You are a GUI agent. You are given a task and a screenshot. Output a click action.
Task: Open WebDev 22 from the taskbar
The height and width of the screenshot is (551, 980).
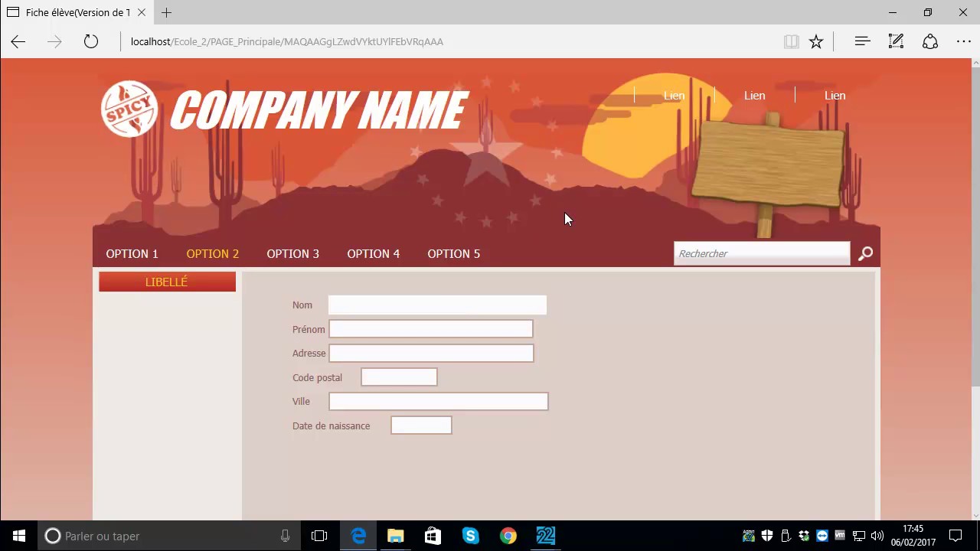(546, 536)
